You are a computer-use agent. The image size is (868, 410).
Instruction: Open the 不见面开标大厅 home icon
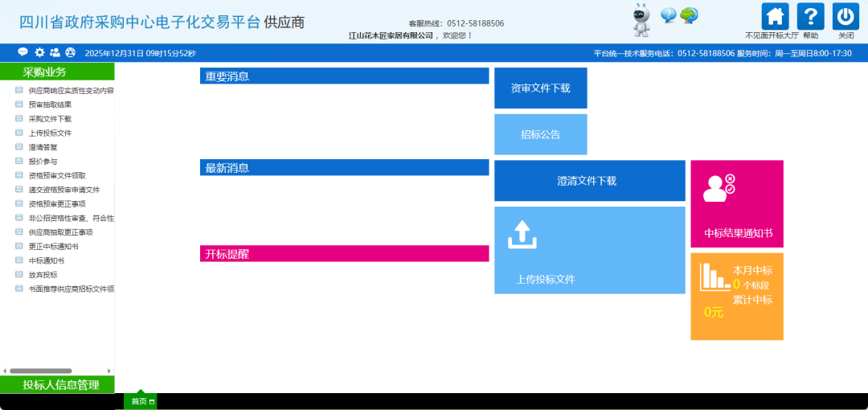(775, 17)
